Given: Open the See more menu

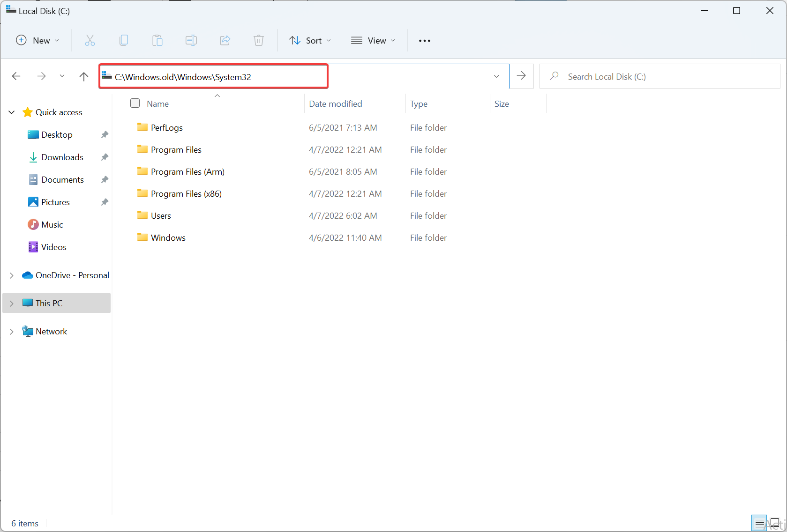Looking at the screenshot, I should tap(424, 40).
